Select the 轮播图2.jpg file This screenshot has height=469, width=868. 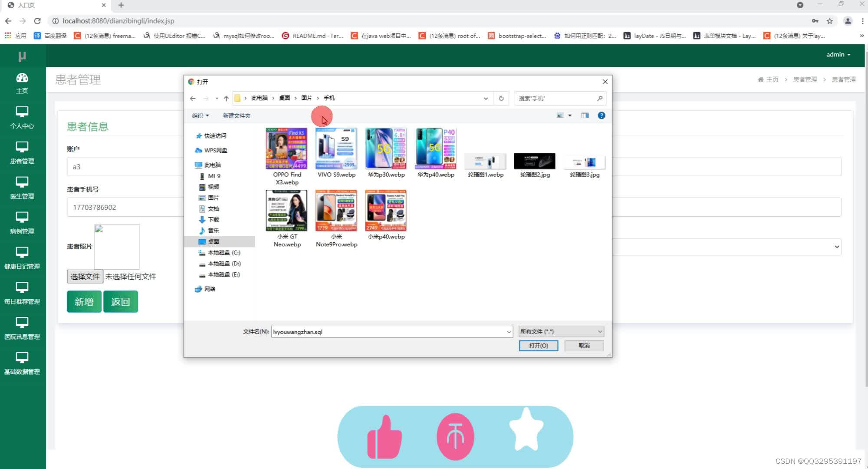point(535,165)
